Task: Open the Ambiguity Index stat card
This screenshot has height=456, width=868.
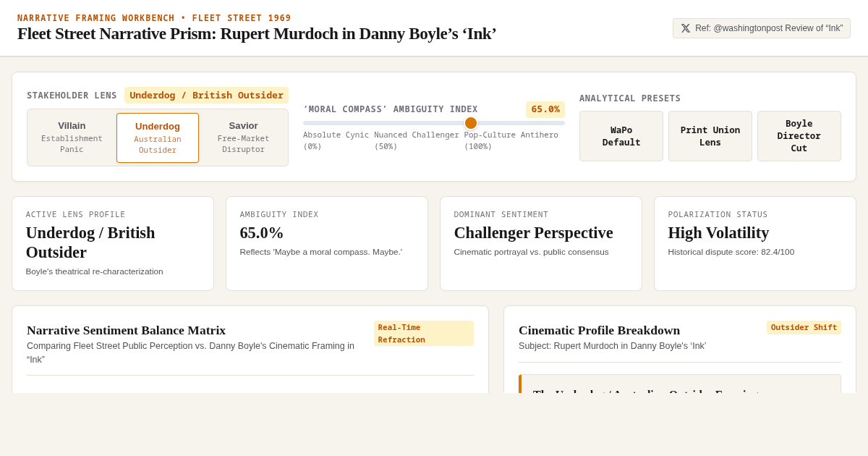Action: 327,243
